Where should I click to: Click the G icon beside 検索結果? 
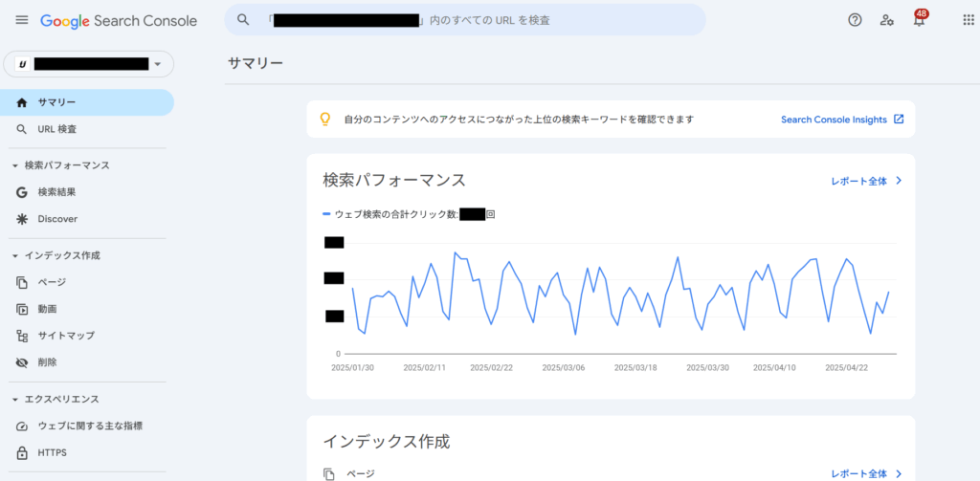pos(22,192)
